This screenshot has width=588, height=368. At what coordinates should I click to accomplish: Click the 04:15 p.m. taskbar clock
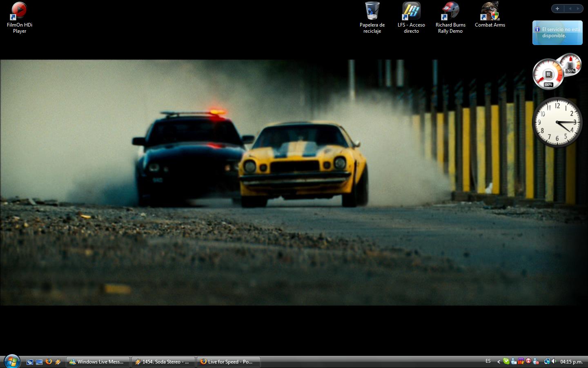point(571,362)
